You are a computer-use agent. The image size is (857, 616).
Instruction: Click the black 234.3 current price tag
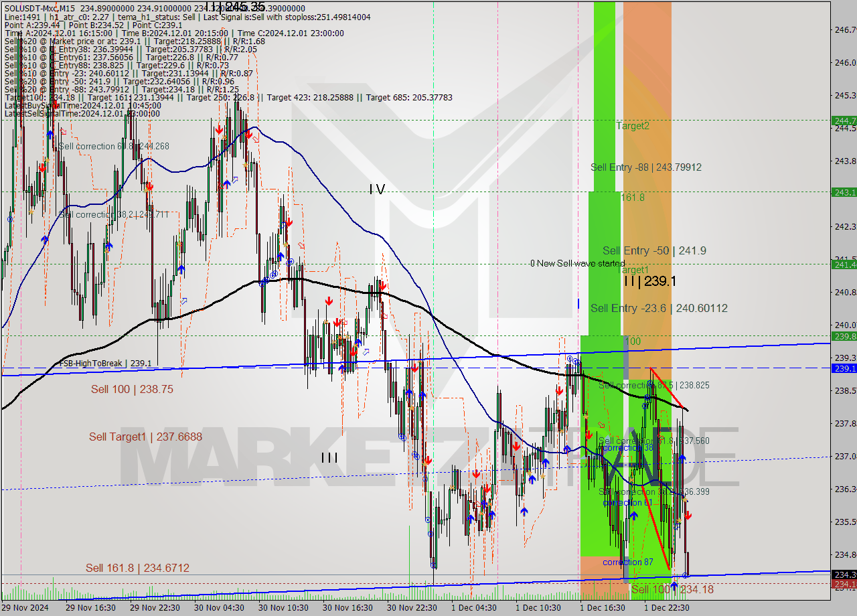point(844,574)
